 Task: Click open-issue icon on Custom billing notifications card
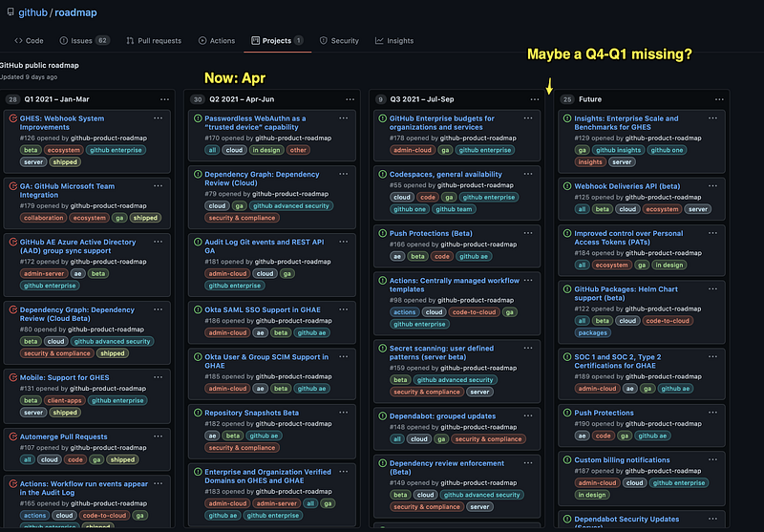(x=567, y=460)
